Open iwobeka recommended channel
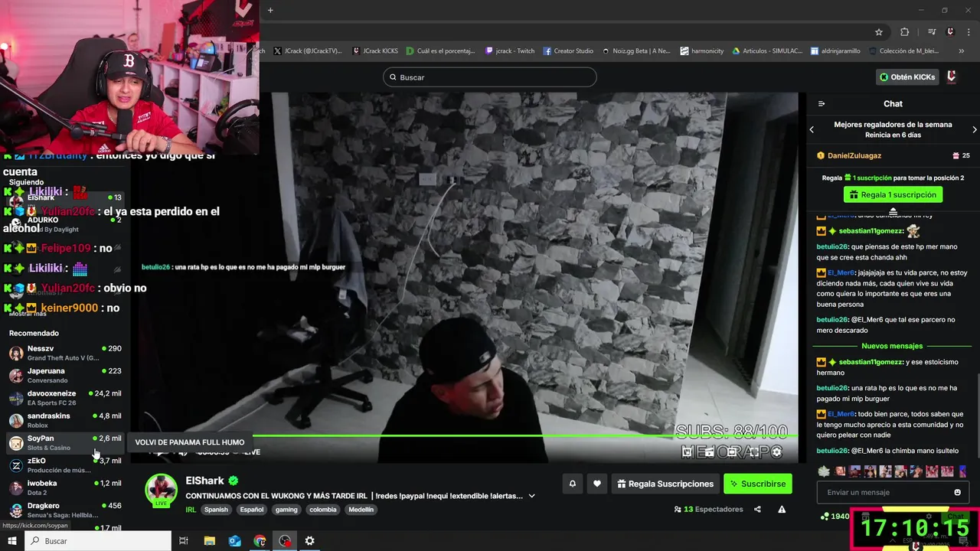Viewport: 980px width, 551px height. click(64, 487)
